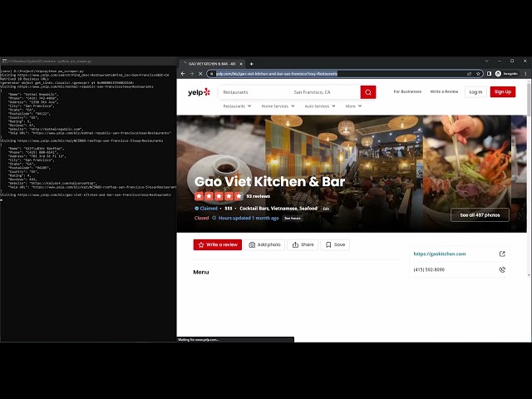Open Write a Review header link

coord(444,91)
